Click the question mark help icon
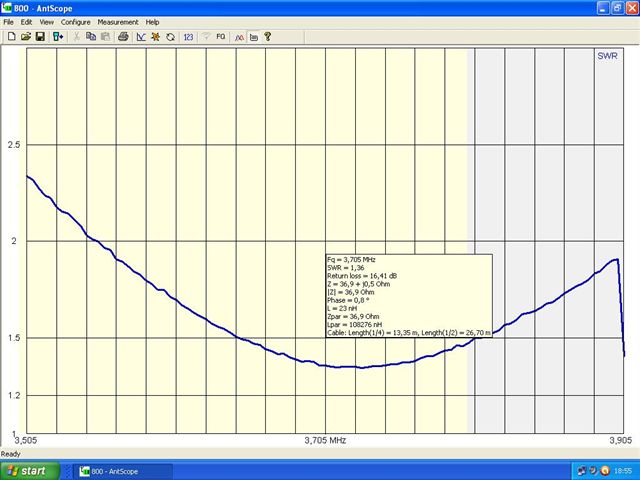The image size is (640, 480). pyautogui.click(x=267, y=37)
